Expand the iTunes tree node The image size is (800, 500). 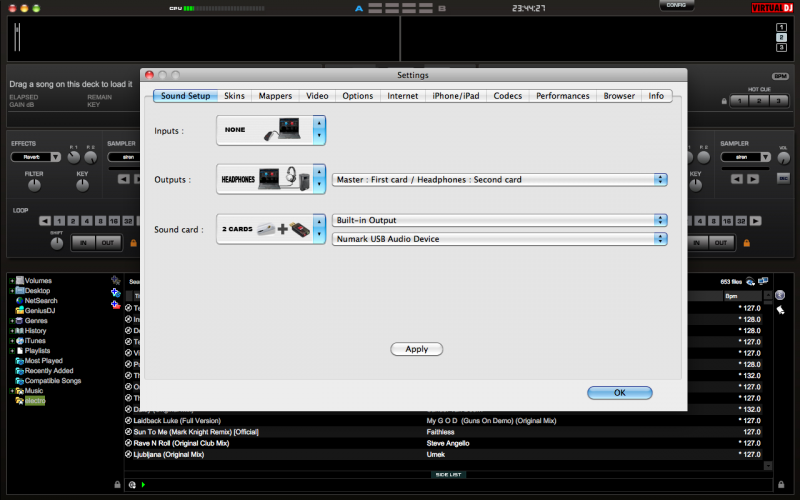pos(11,341)
